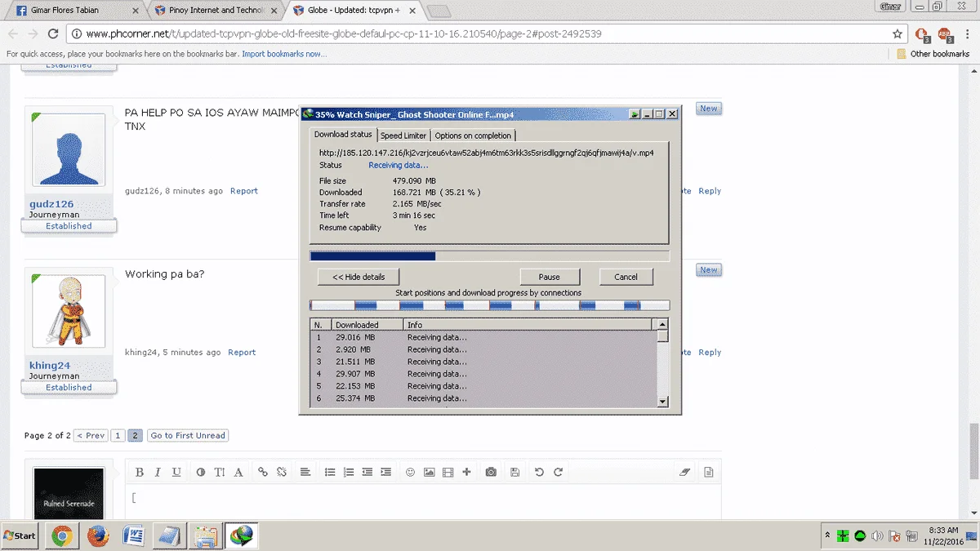Switch editor to BB code mode
The height and width of the screenshot is (551, 980).
coord(708,472)
